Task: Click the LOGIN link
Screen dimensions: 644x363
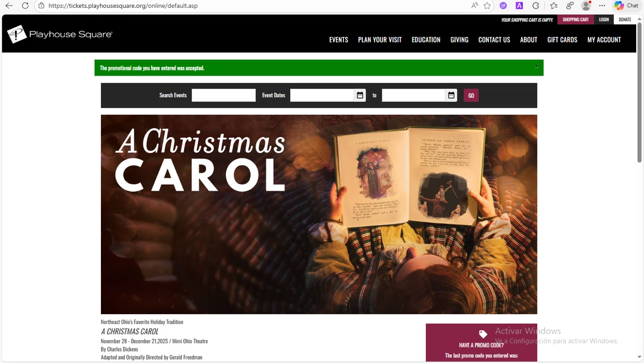Action: (604, 19)
